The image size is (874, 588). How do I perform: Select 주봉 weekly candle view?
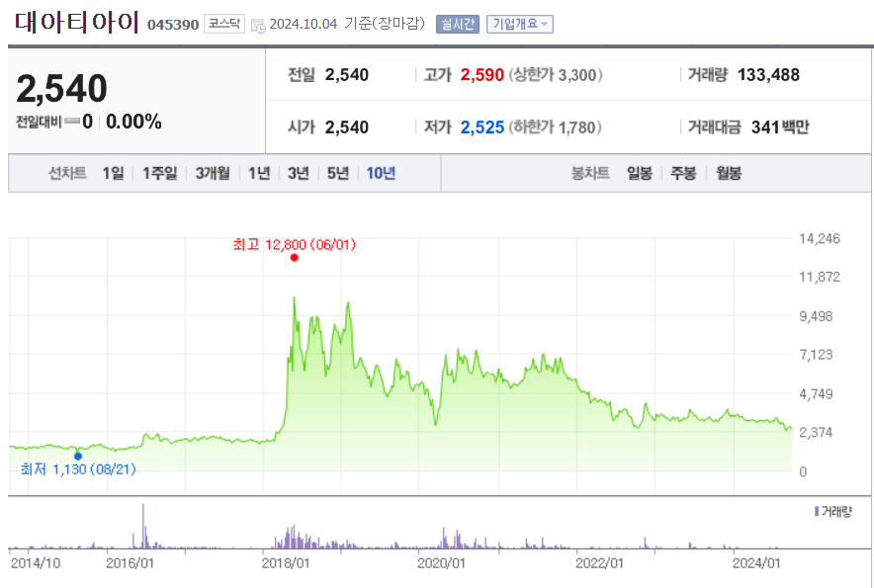coord(682,172)
